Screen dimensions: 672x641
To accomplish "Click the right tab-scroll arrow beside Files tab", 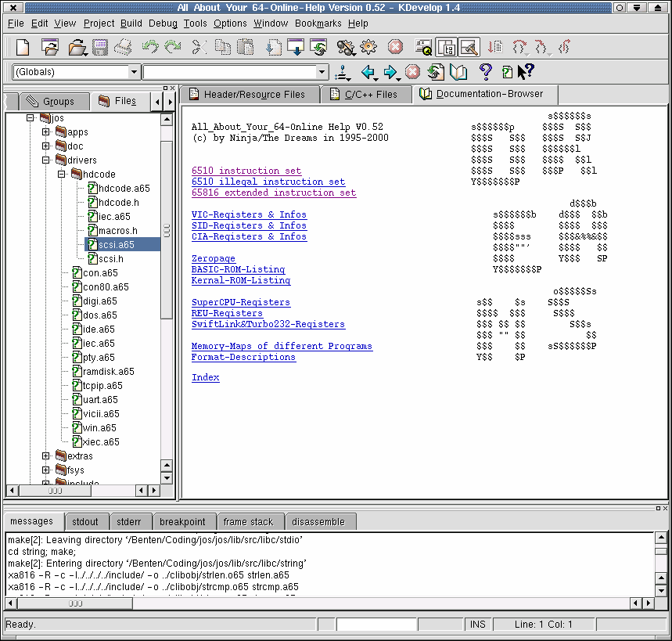I will [x=170, y=102].
